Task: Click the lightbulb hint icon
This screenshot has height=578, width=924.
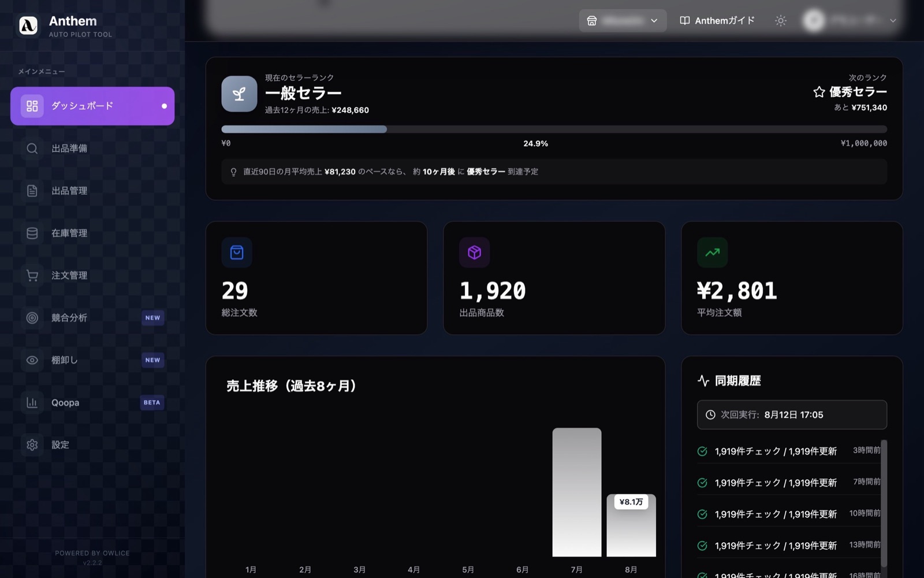Action: [233, 172]
